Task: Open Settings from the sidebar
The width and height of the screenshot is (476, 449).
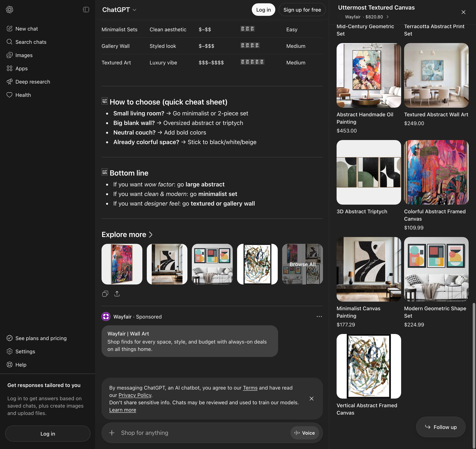Action: [x=25, y=351]
